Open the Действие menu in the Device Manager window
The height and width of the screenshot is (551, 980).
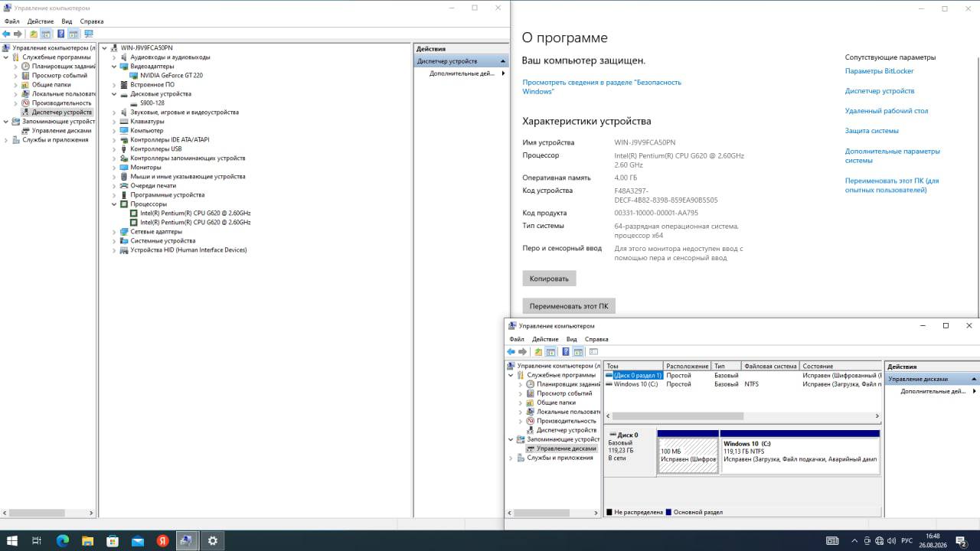pyautogui.click(x=41, y=21)
